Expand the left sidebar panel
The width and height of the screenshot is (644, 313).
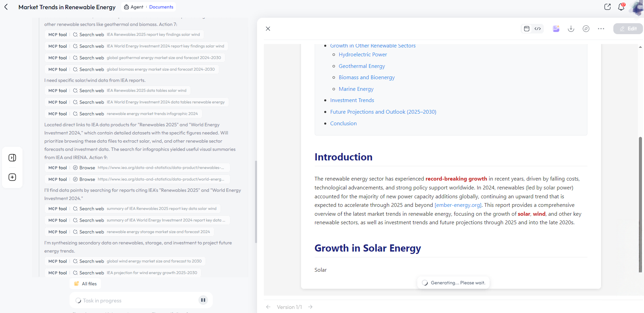pyautogui.click(x=12, y=158)
